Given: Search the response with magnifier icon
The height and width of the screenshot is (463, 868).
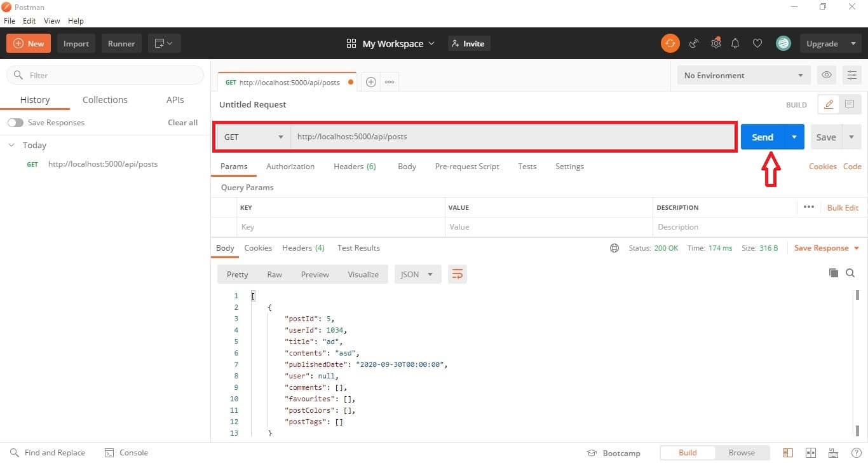Looking at the screenshot, I should [850, 273].
